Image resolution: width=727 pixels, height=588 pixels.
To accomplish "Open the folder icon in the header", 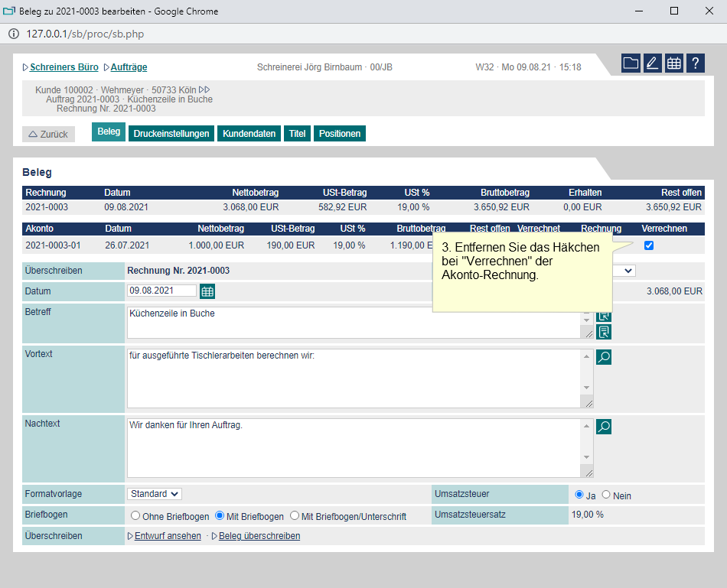I will (x=631, y=63).
